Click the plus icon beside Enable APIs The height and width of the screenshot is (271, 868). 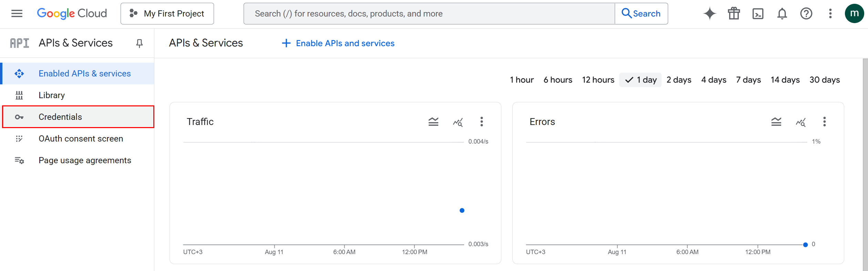coord(286,43)
